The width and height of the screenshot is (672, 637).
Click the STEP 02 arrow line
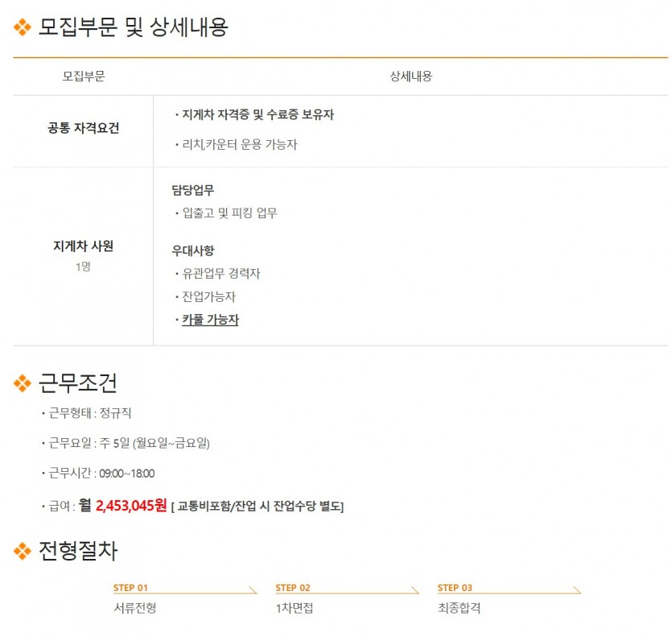(347, 590)
